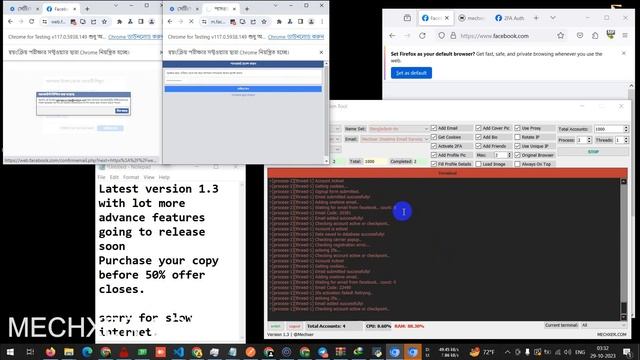Viewport: 640px width, 360px height.
Task: Click Firefox address bar facebook.com
Action: tap(494, 36)
